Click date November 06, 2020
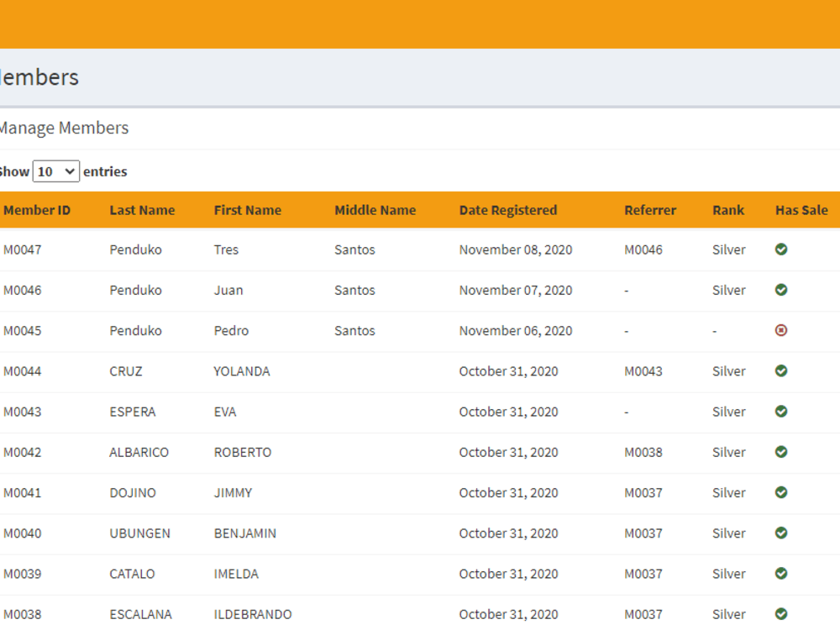This screenshot has width=840, height=630. point(516,330)
